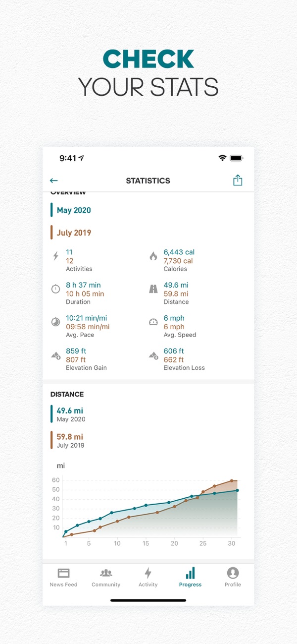Tap the share icon beside Statistics
297x644 pixels.
[x=238, y=180]
